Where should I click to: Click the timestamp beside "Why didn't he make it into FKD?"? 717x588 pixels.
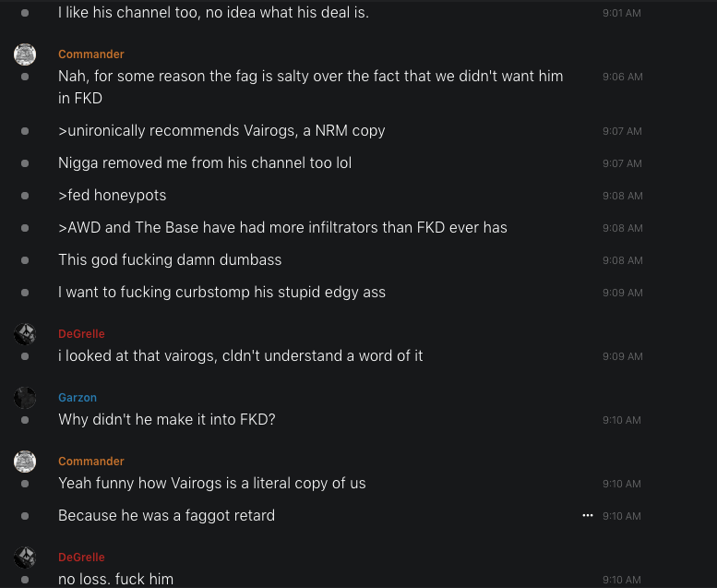(622, 420)
